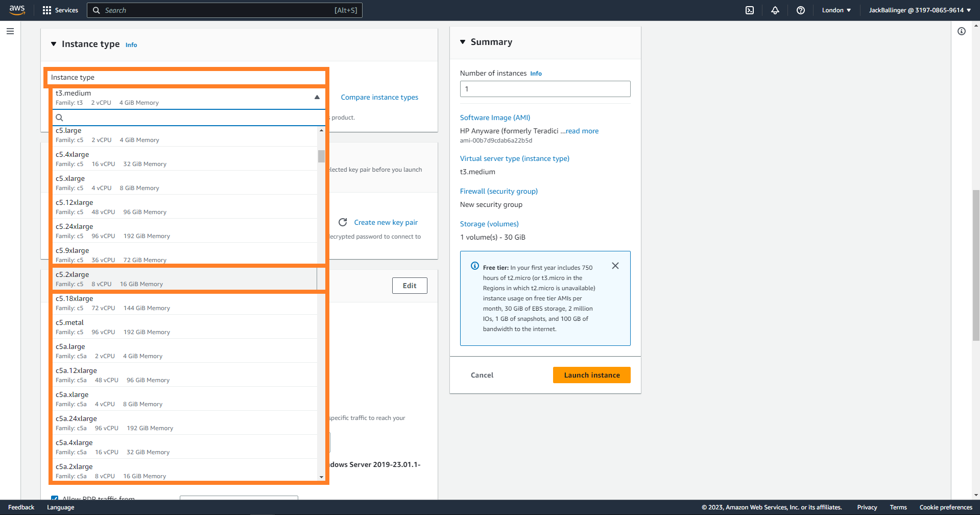The width and height of the screenshot is (980, 515).
Task: Open Virtual server type link
Action: click(514, 158)
